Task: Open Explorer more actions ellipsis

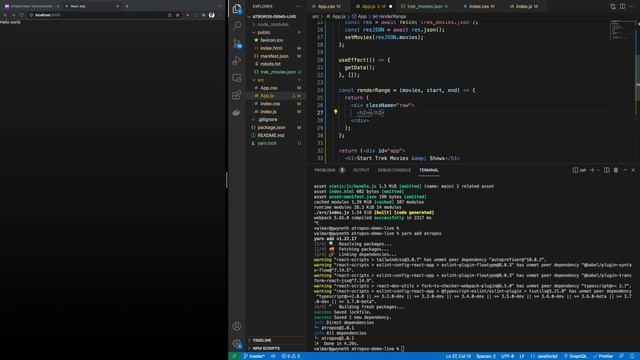Action: (x=299, y=7)
